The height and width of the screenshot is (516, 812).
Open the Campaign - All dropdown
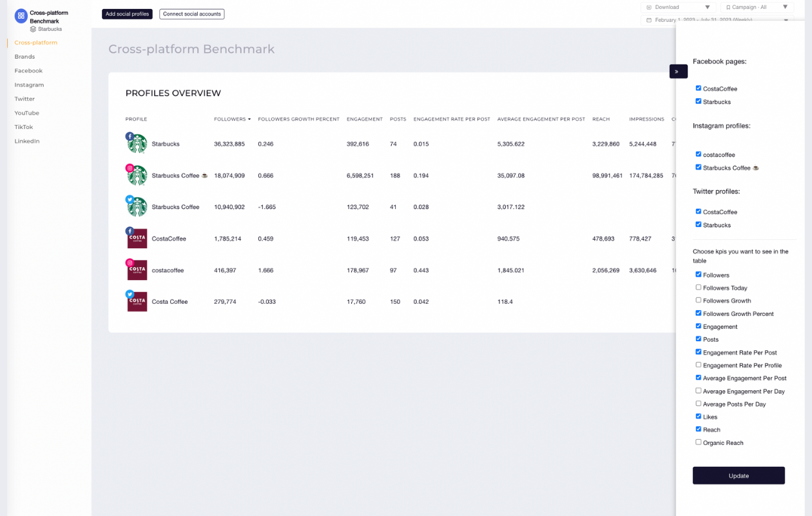point(757,7)
